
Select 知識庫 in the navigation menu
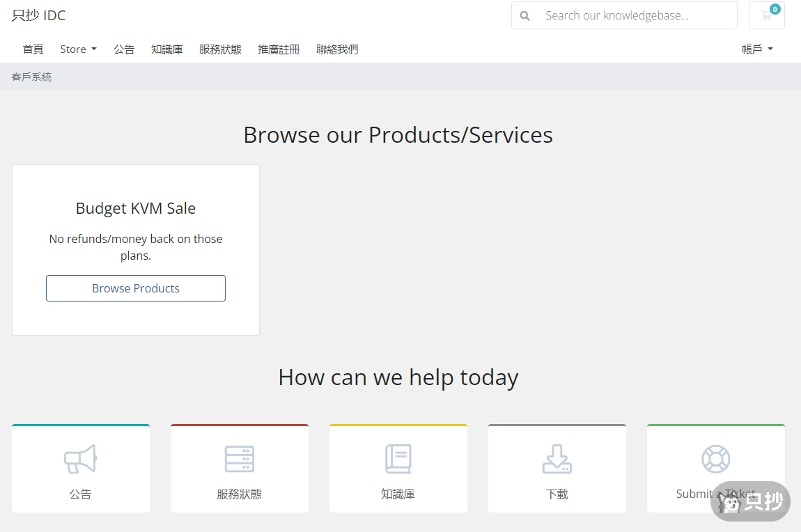coord(167,49)
